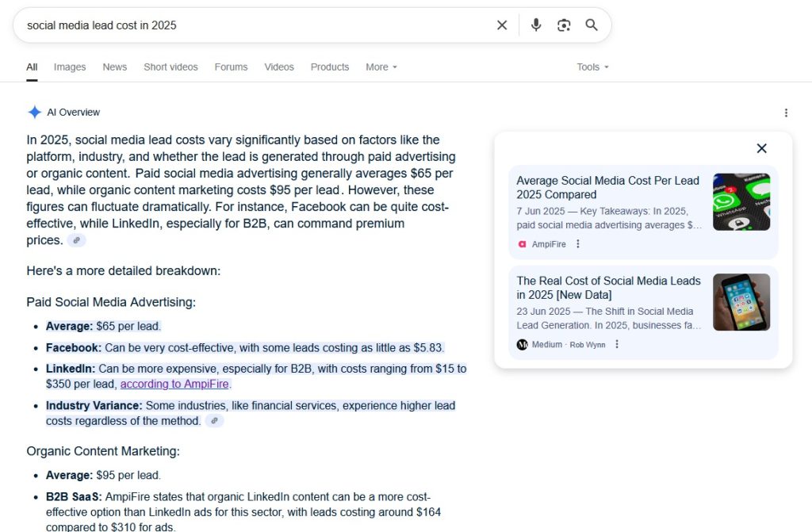
Task: Expand the More dropdown
Action: tap(381, 67)
